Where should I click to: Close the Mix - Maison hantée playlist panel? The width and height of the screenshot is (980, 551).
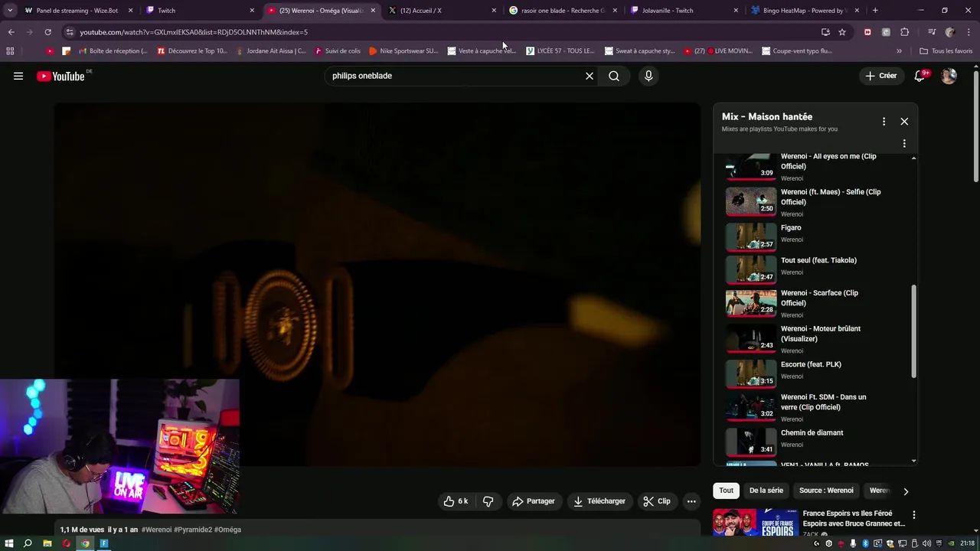point(904,121)
